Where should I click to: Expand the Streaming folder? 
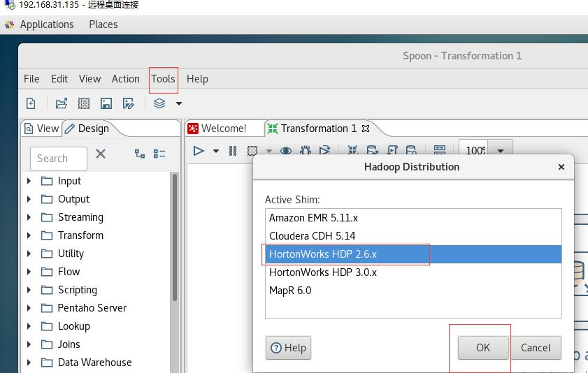29,217
